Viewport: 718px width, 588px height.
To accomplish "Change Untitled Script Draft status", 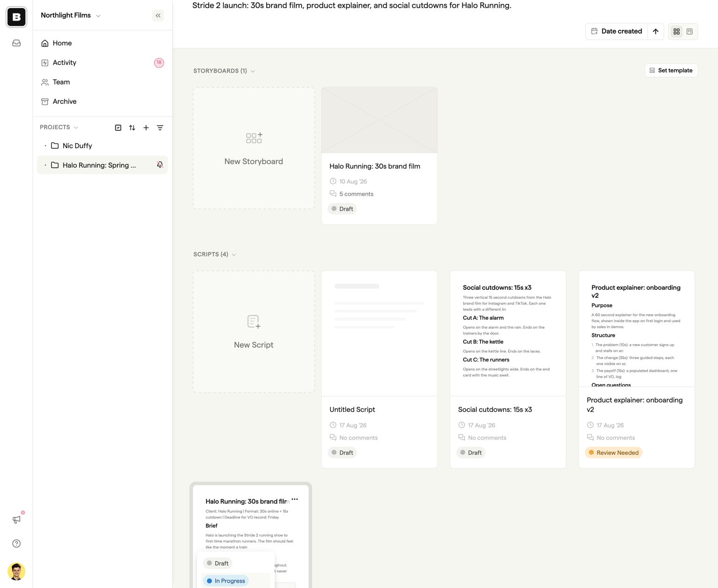I will pos(342,452).
